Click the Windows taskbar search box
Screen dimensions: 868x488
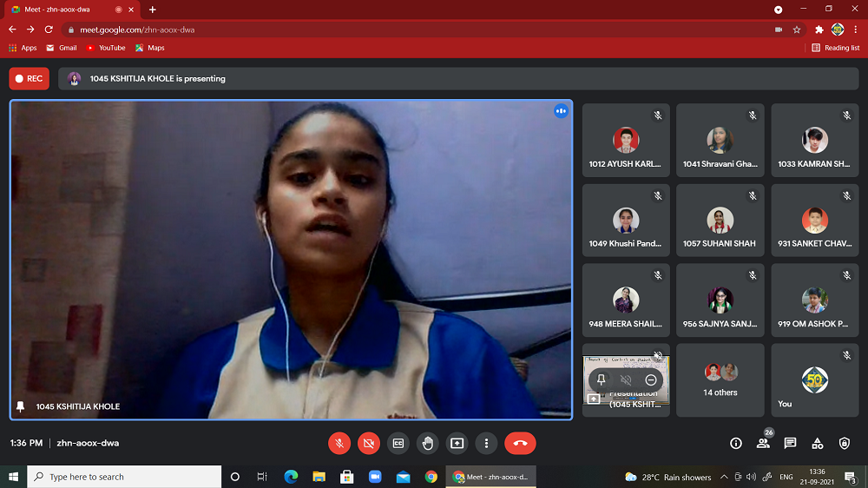coord(124,477)
